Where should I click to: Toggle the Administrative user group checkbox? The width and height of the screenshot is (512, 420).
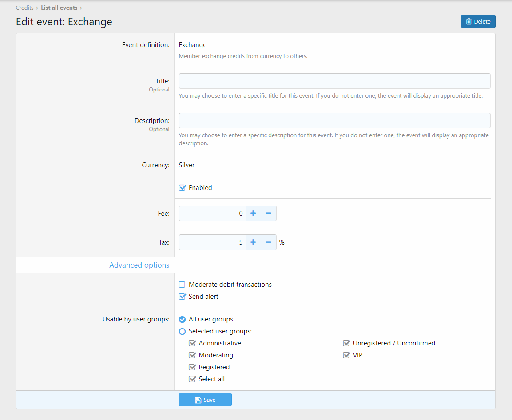(192, 343)
